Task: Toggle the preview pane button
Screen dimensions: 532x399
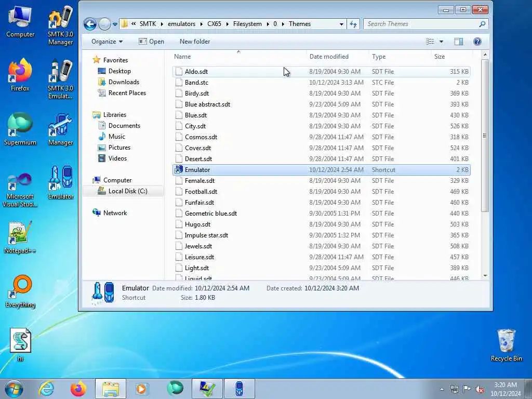Action: [459, 42]
